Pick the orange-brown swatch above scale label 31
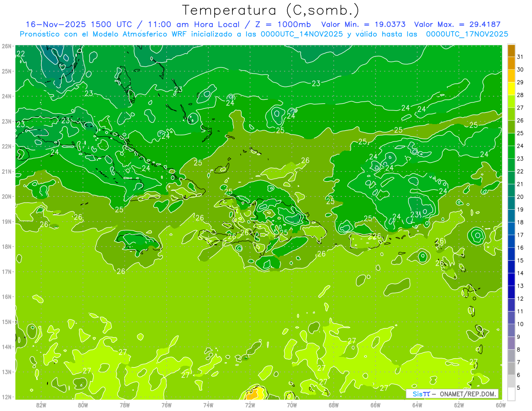 pos(511,51)
